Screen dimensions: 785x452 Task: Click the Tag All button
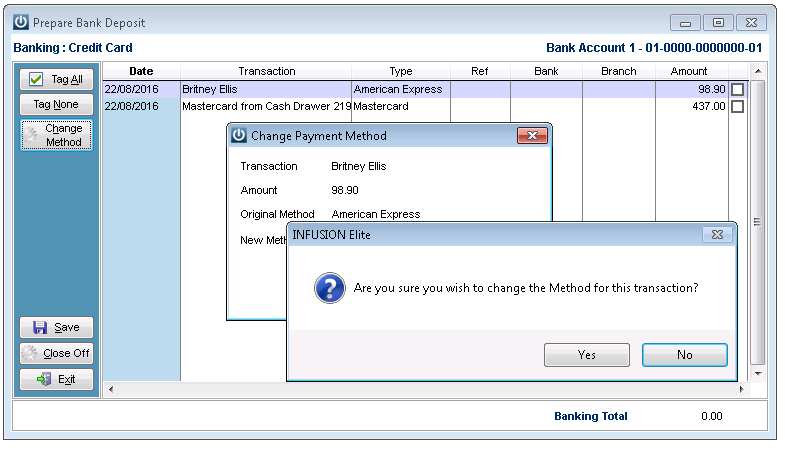tap(57, 79)
